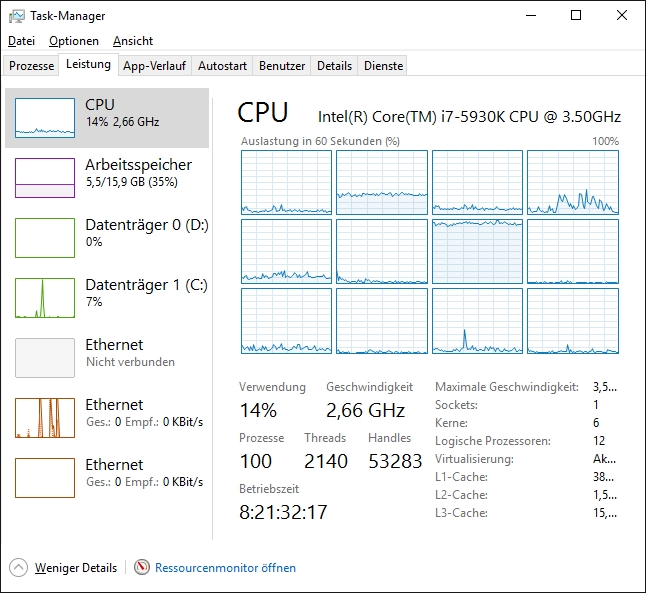646x593 pixels.
Task: Select the disconnected Ethernet adapter entry
Action: click(x=110, y=352)
